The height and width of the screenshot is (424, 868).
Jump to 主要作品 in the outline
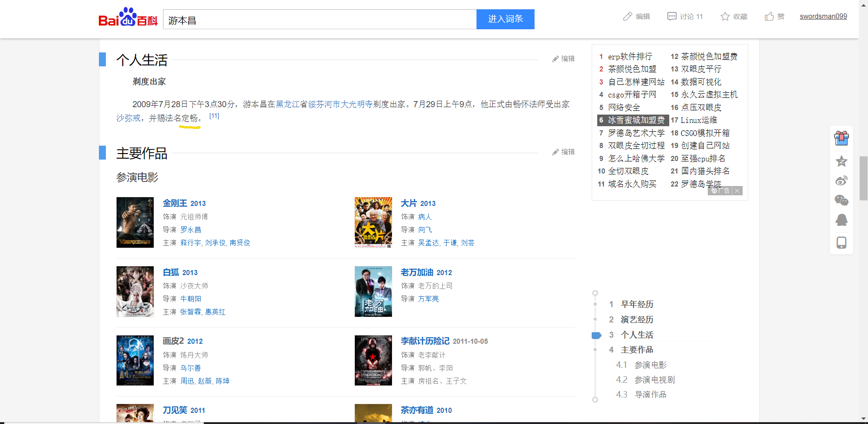(x=637, y=350)
